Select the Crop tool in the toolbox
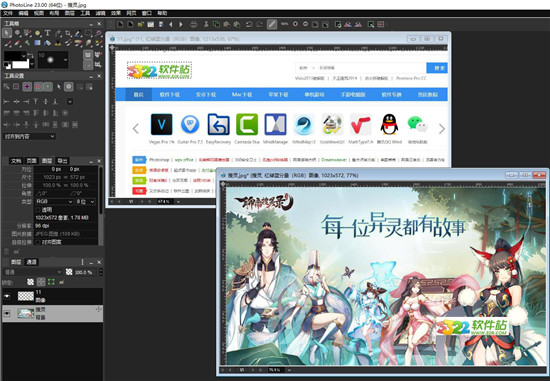Screen dimensions: 550x381 (68, 33)
